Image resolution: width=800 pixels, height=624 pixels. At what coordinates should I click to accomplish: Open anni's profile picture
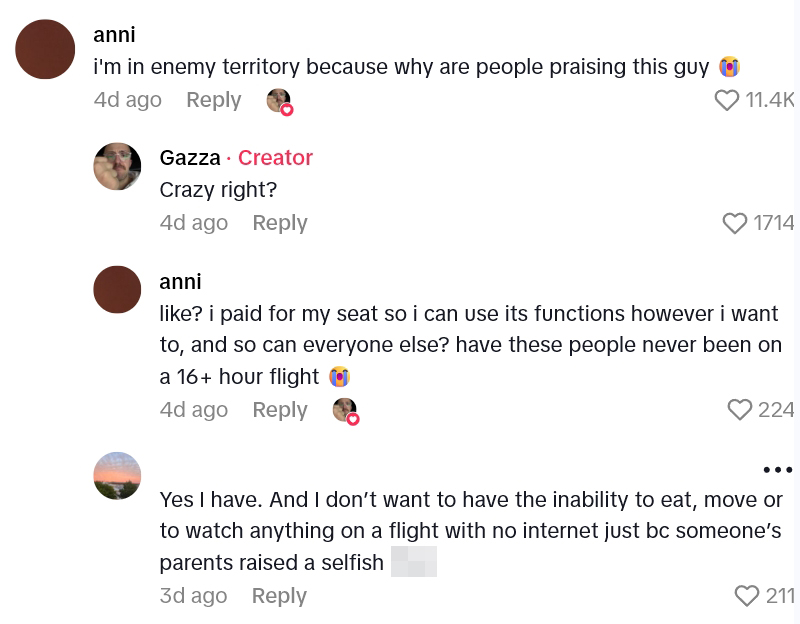pos(44,47)
